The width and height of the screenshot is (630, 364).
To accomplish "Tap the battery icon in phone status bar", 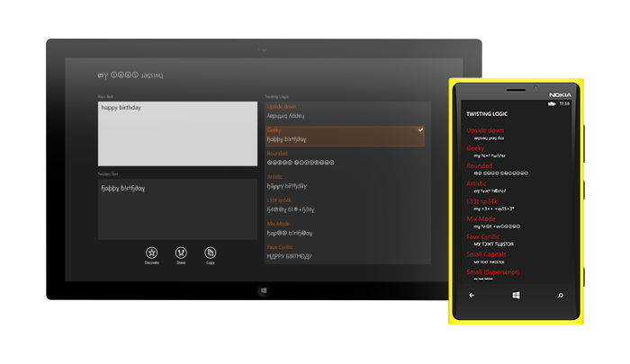I will click(x=553, y=103).
